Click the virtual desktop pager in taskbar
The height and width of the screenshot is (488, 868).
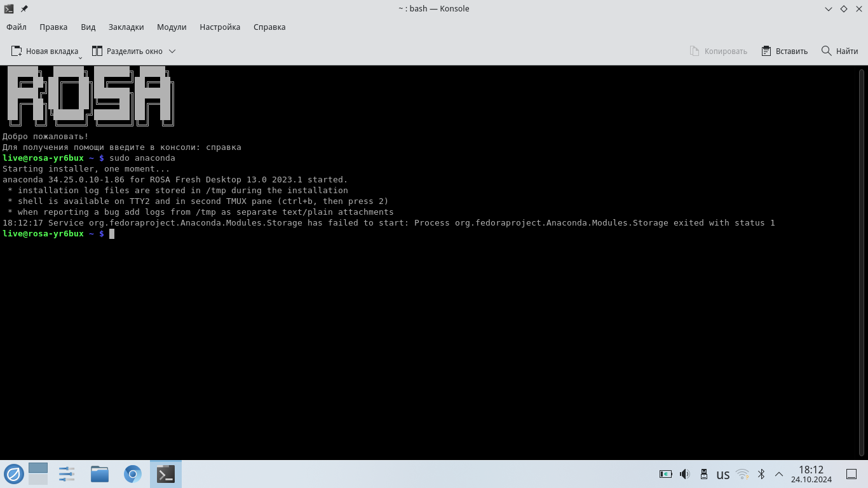(38, 474)
